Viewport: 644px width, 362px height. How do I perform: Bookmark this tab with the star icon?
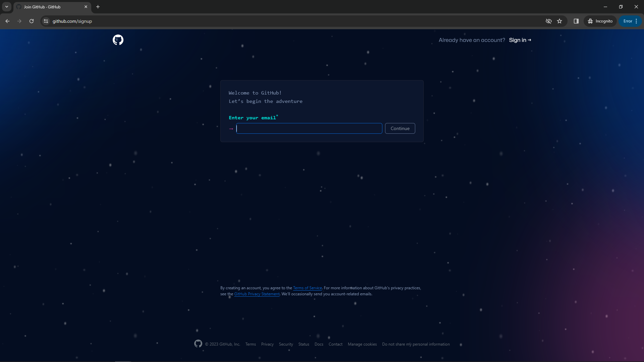(559, 21)
